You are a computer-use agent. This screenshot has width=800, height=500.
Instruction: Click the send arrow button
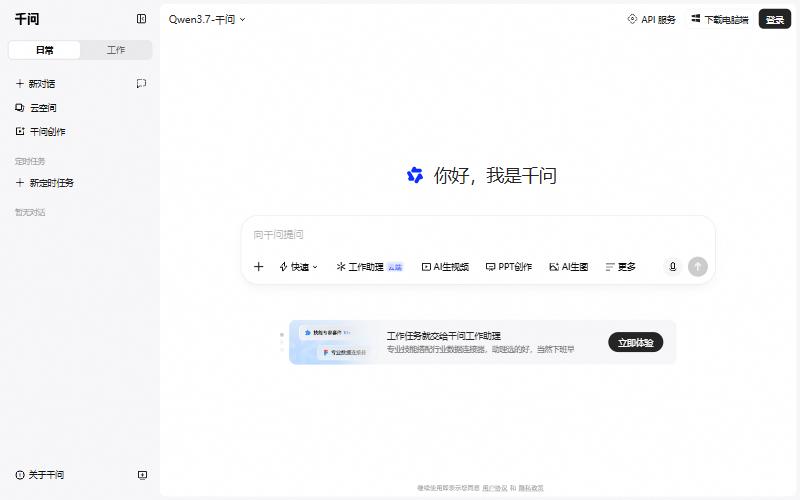[697, 266]
